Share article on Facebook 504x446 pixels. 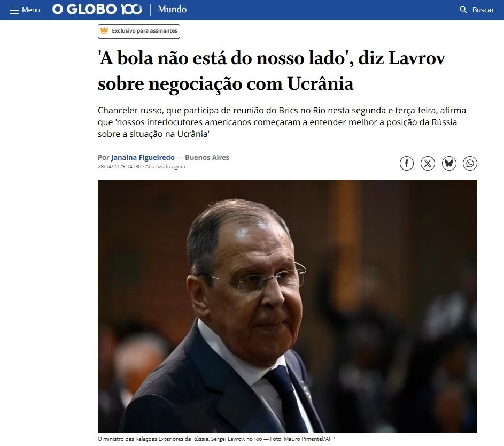[x=407, y=163]
